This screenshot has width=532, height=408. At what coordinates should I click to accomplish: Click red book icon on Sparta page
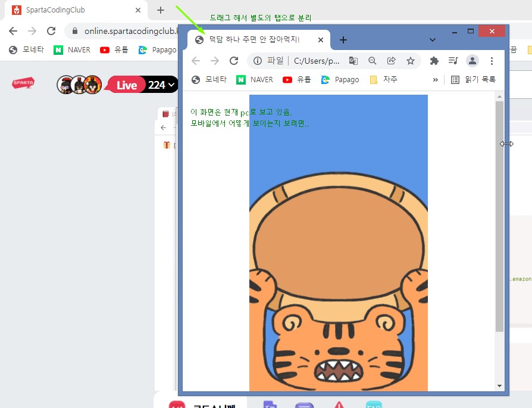(165, 114)
